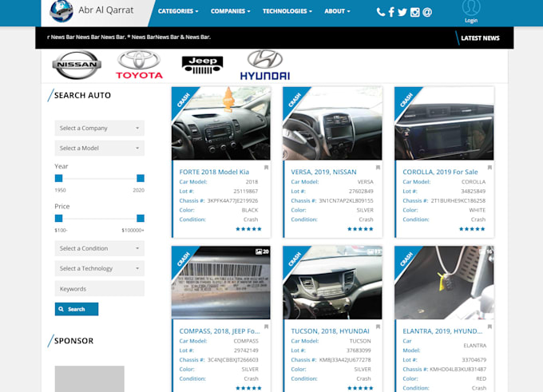Screen dimensions: 543x392
Task: Click the Nissan Versa interior photo
Action: [332, 123]
